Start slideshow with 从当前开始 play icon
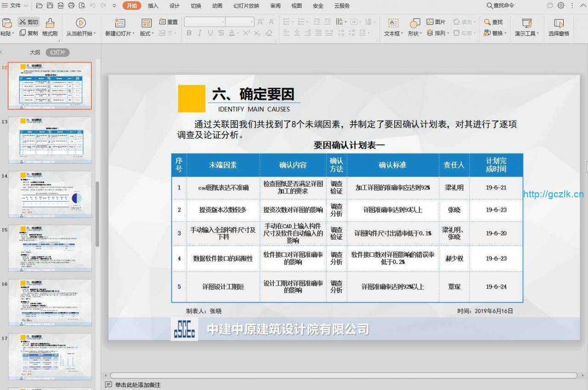The width and height of the screenshot is (588, 390). pyautogui.click(x=81, y=23)
